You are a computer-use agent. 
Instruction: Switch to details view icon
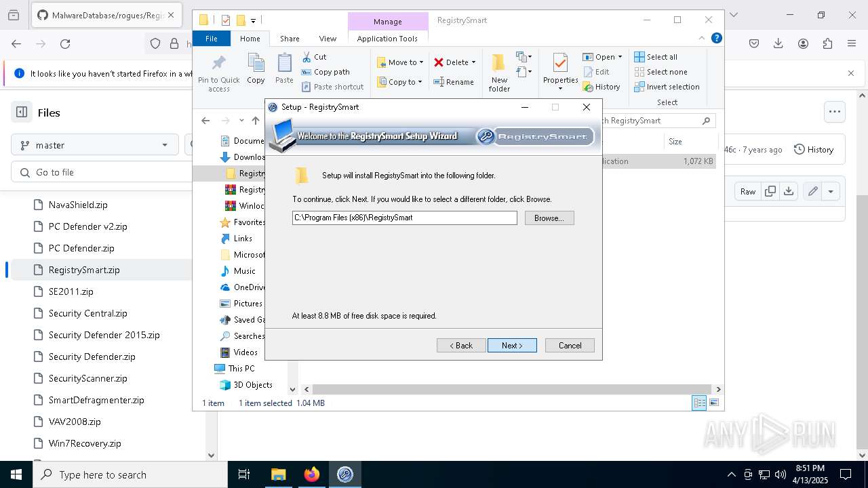click(x=699, y=403)
